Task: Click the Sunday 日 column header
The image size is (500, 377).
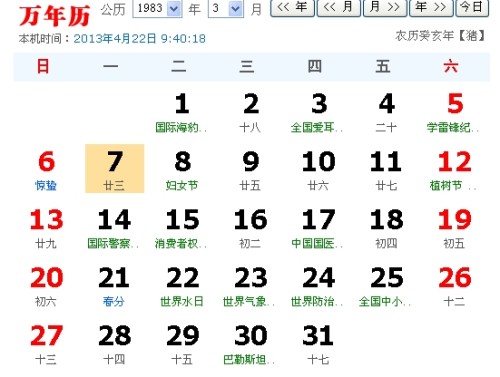Action: (x=43, y=66)
